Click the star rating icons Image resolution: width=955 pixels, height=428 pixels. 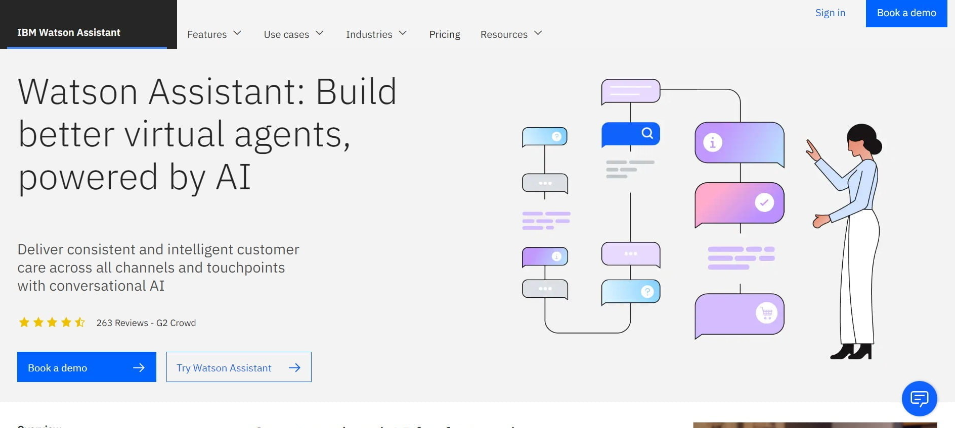[x=52, y=323]
